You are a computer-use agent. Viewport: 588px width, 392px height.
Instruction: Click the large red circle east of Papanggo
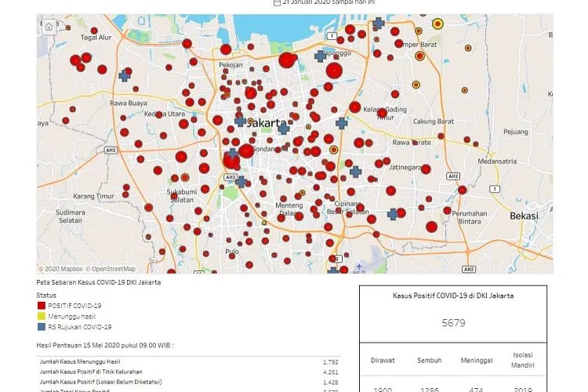334,71
